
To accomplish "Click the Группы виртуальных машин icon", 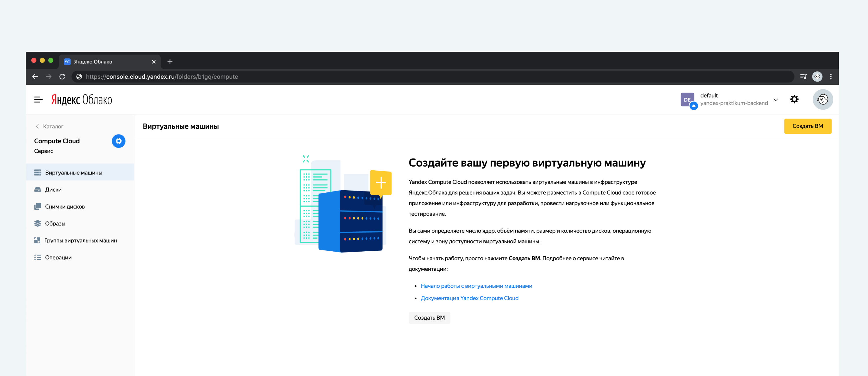I will click(37, 240).
